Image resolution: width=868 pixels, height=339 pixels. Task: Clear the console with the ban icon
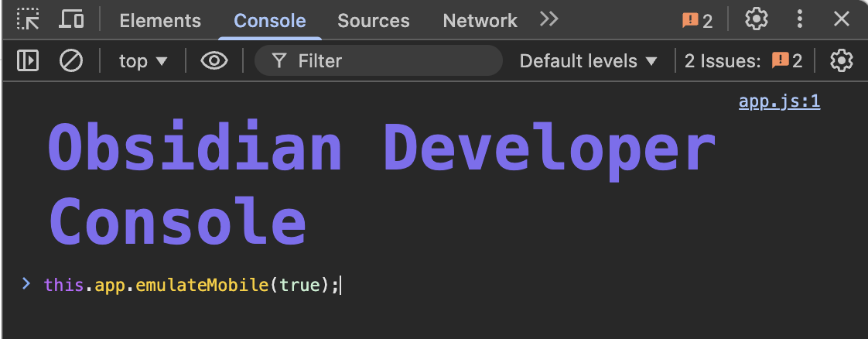[71, 60]
